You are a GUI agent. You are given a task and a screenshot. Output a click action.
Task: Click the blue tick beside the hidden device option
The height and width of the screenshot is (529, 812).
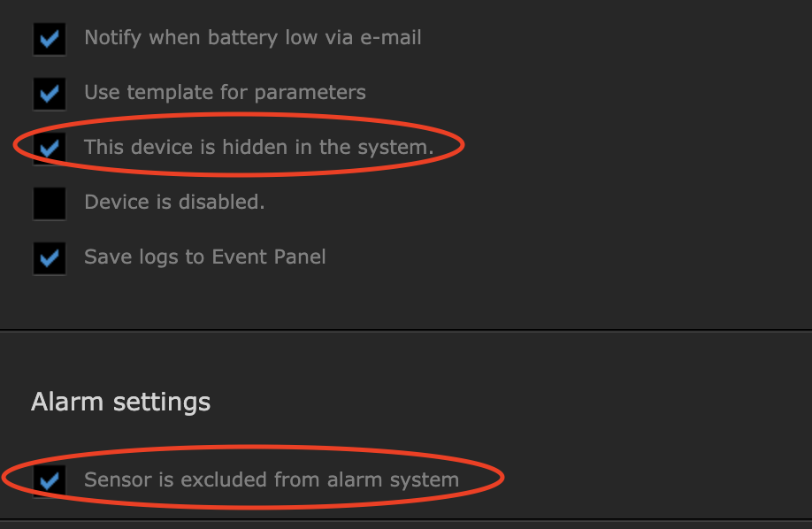pos(50,148)
